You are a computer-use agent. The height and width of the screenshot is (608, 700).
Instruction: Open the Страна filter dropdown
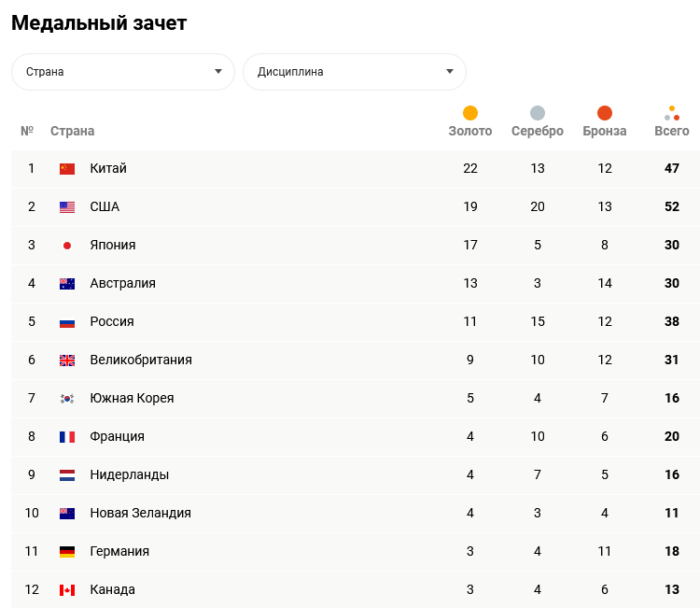(123, 72)
